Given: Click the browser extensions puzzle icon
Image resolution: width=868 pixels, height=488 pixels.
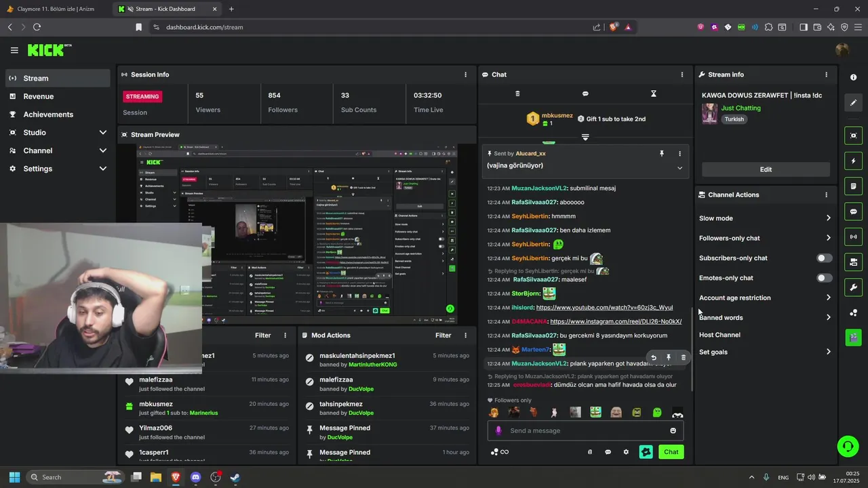Looking at the screenshot, I should click(768, 27).
